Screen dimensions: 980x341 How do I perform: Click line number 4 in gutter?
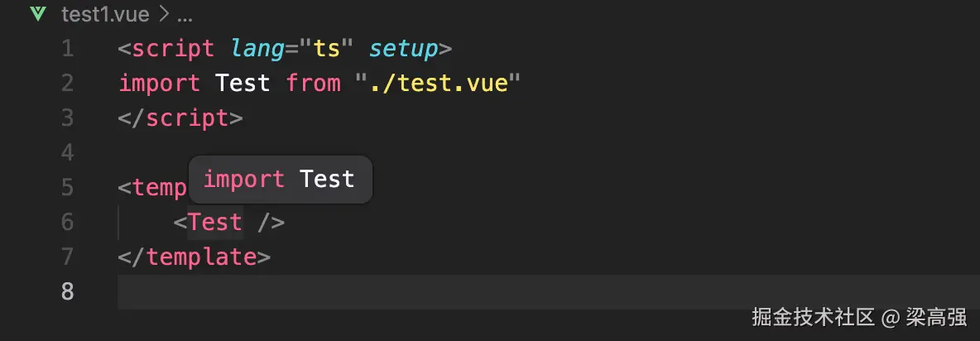pyautogui.click(x=67, y=153)
